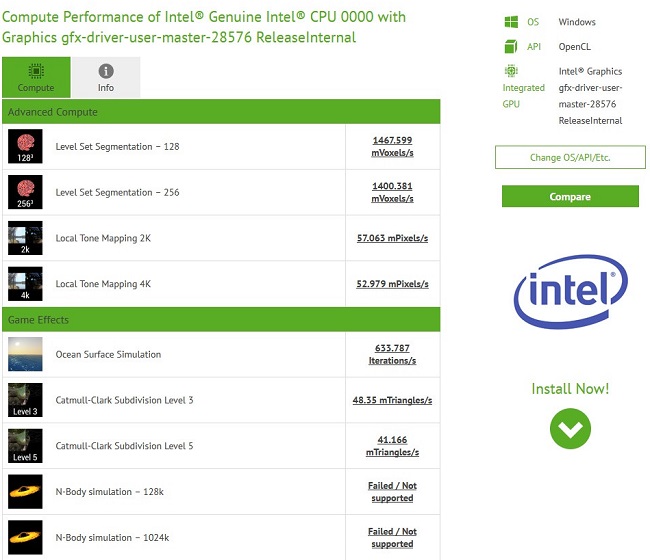Viewport: 650px width, 560px height.
Task: Click the Advanced Compute section header
Action: click(x=221, y=112)
